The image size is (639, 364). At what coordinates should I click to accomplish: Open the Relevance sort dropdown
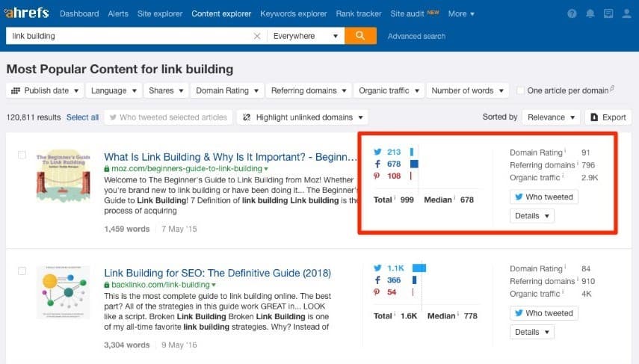tap(551, 117)
